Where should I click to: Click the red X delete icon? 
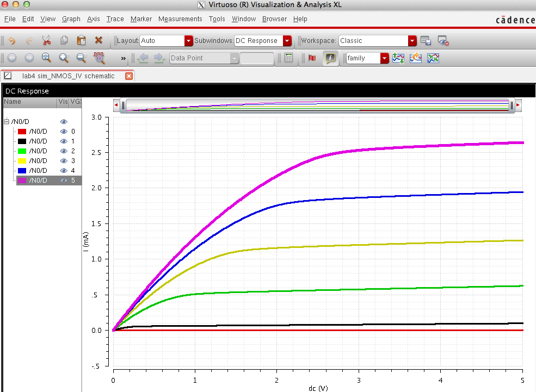pyautogui.click(x=98, y=40)
